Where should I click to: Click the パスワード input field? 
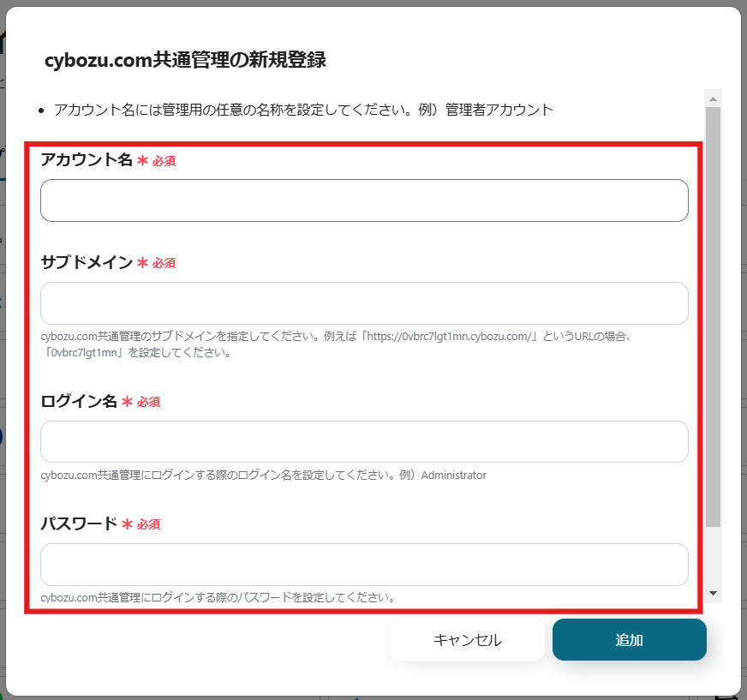point(364,564)
